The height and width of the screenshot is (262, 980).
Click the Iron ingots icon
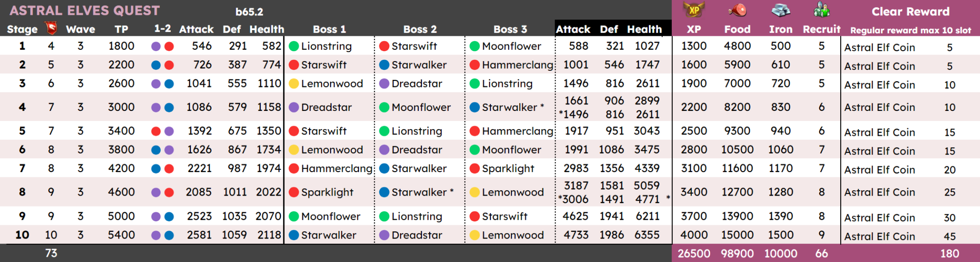coord(780,10)
